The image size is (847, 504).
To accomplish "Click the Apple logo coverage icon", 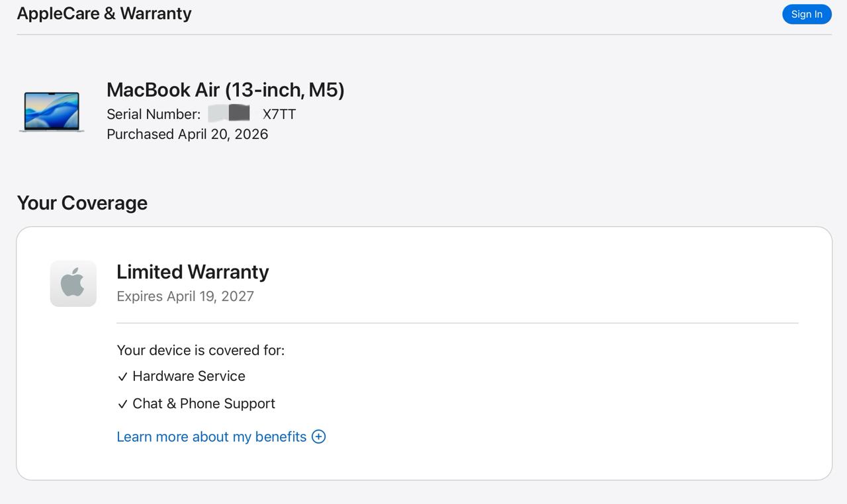I will point(73,284).
